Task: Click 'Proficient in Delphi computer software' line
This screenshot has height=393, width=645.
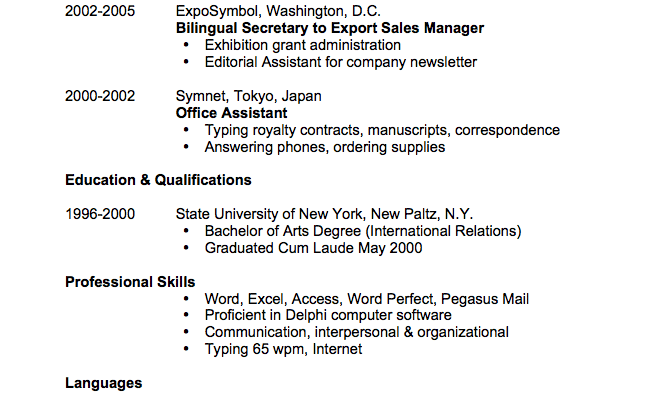Action: click(328, 316)
